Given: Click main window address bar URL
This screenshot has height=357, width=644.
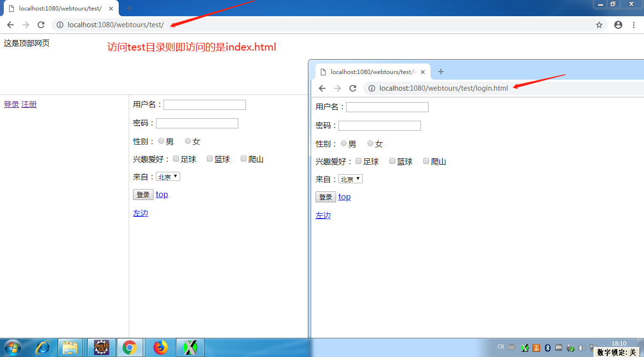Looking at the screenshot, I should 116,25.
